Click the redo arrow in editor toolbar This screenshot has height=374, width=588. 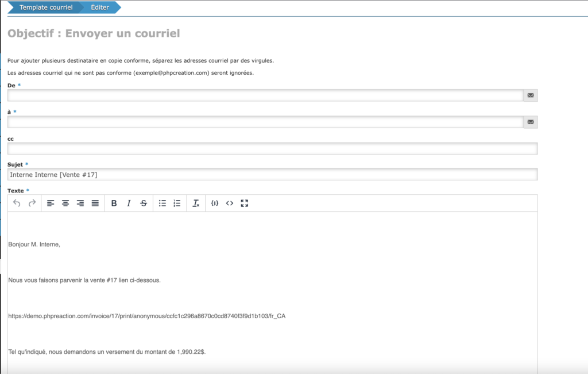[x=32, y=203]
